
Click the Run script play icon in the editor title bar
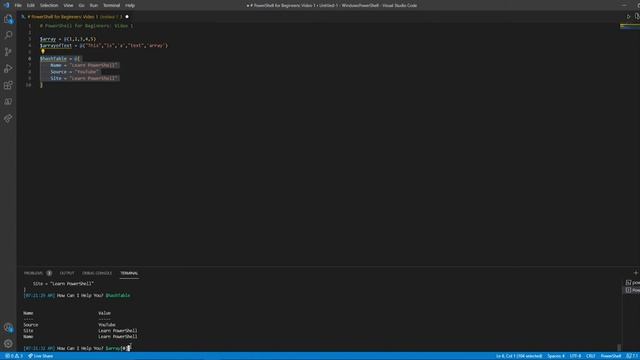pyautogui.click(x=629, y=17)
